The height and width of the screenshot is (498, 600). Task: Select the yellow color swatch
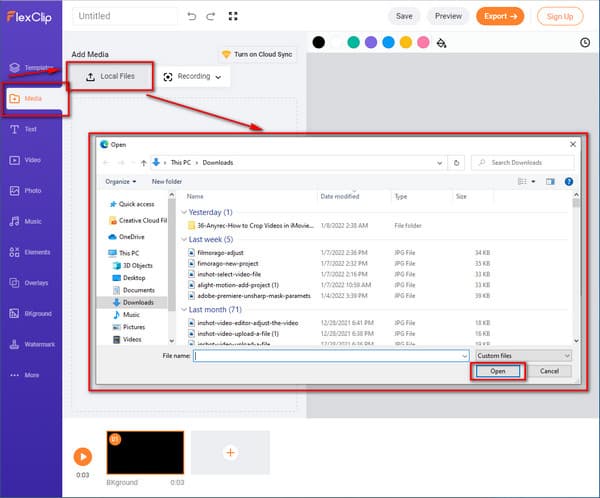tap(406, 42)
